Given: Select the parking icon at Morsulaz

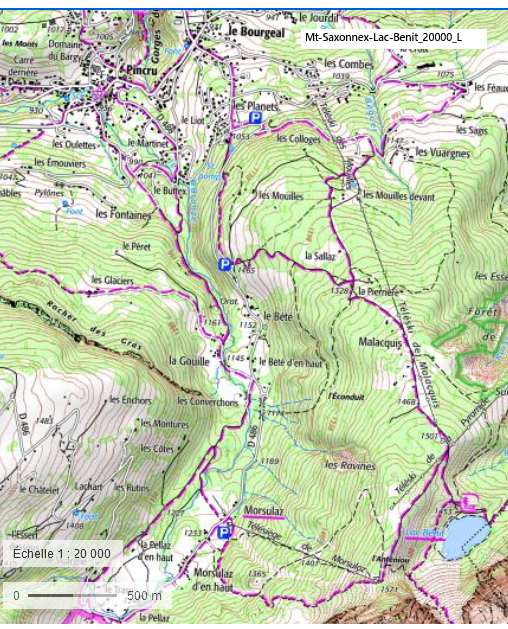Looking at the screenshot, I should pos(224,533).
